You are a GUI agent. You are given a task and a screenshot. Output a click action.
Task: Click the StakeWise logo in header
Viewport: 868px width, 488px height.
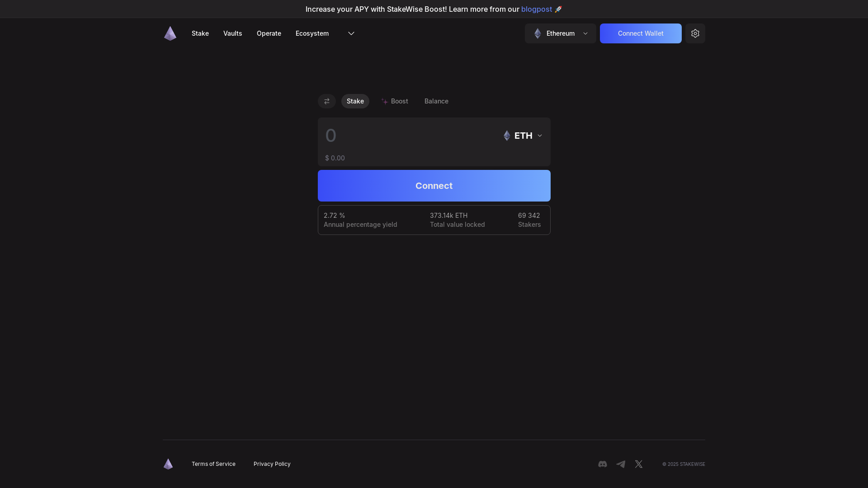[x=170, y=33]
